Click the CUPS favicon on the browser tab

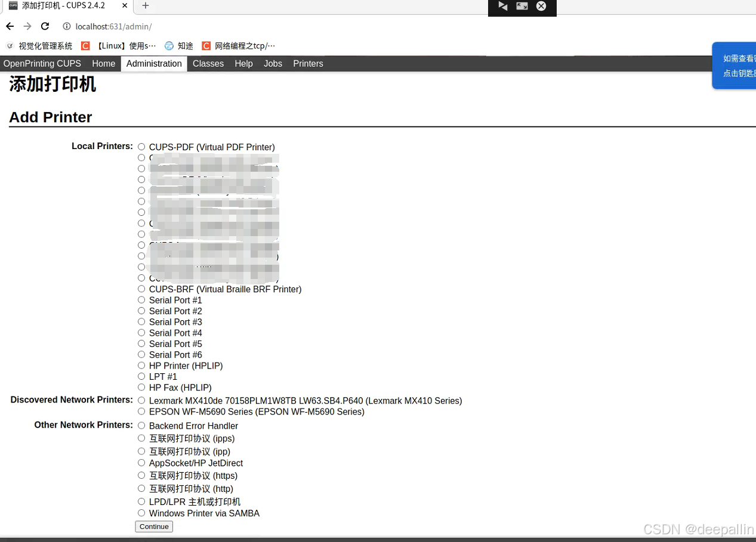(x=13, y=5)
